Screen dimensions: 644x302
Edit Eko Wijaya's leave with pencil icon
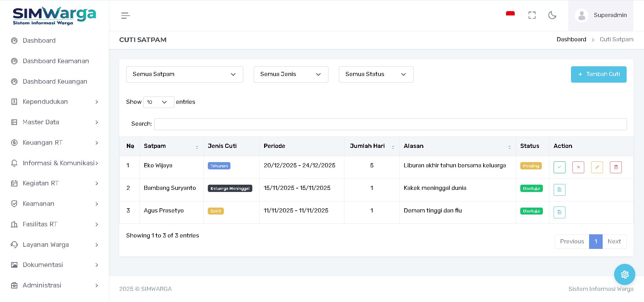tap(597, 167)
